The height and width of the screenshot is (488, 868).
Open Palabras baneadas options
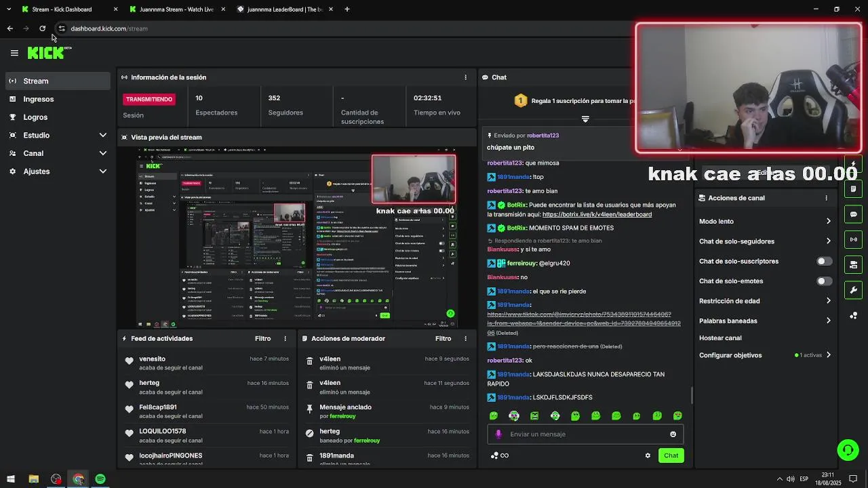[x=765, y=321]
